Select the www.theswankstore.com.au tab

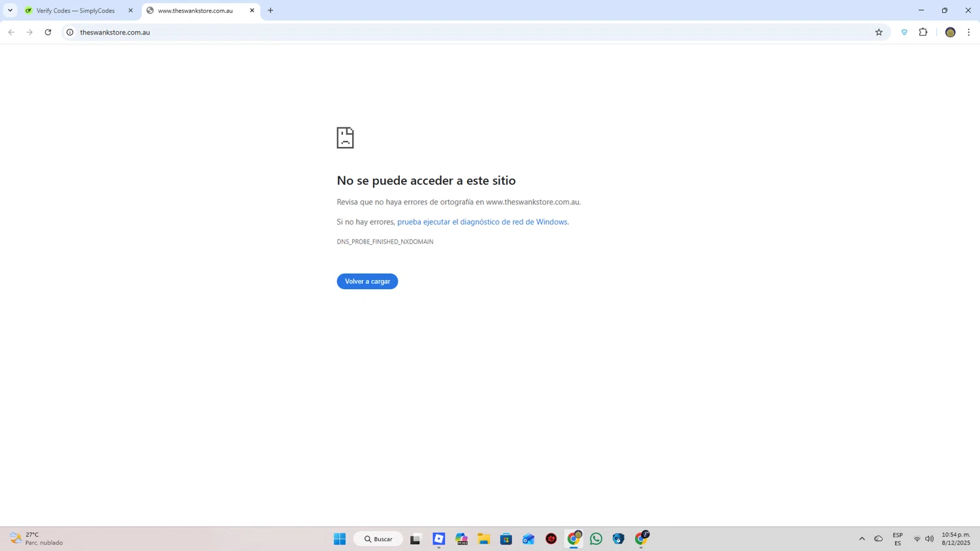195,10
